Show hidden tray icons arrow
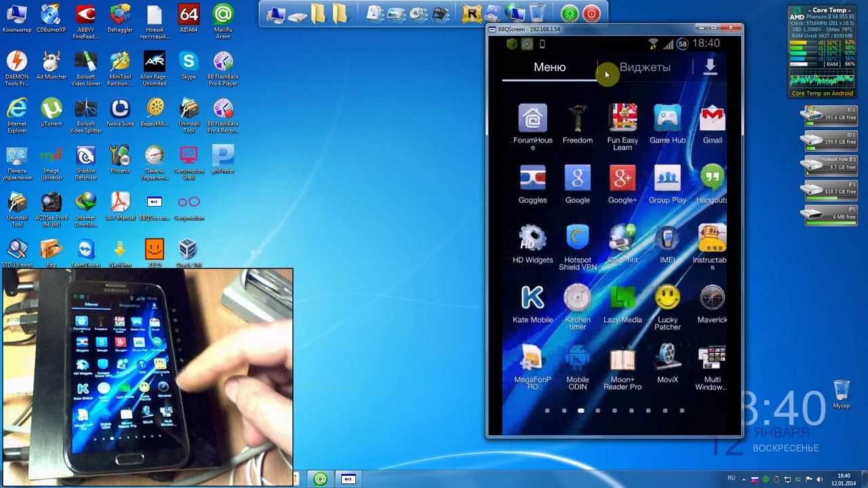The height and width of the screenshot is (488, 868). tap(743, 479)
